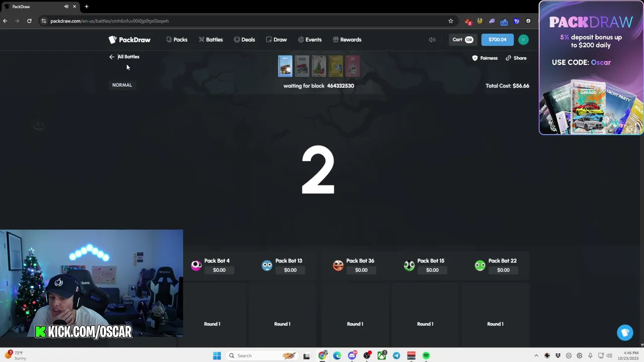Screen dimensions: 644x362
Task: Click the browser back arrow
Action: pyautogui.click(x=5, y=21)
